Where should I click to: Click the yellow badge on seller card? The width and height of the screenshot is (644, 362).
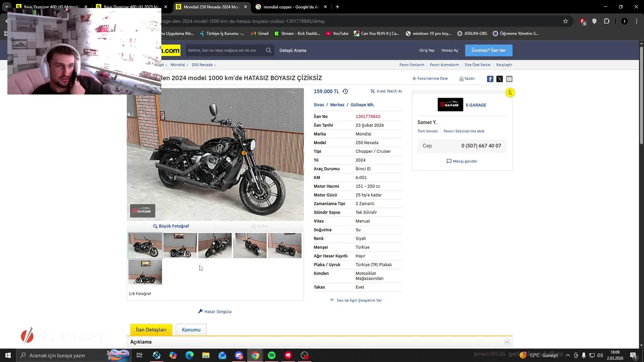(x=510, y=93)
